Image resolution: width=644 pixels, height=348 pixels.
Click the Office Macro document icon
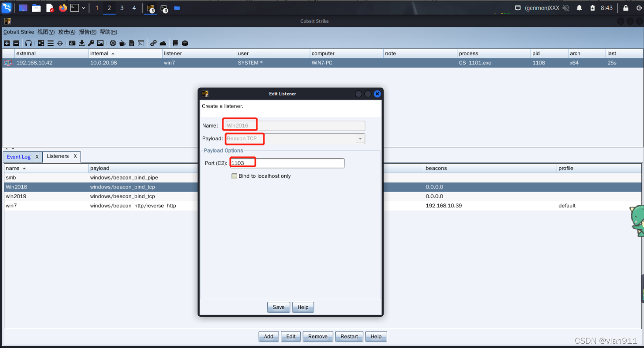[x=131, y=43]
